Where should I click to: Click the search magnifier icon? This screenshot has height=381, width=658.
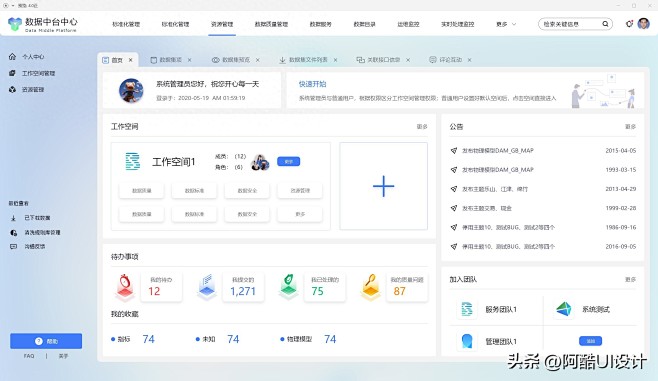point(605,24)
